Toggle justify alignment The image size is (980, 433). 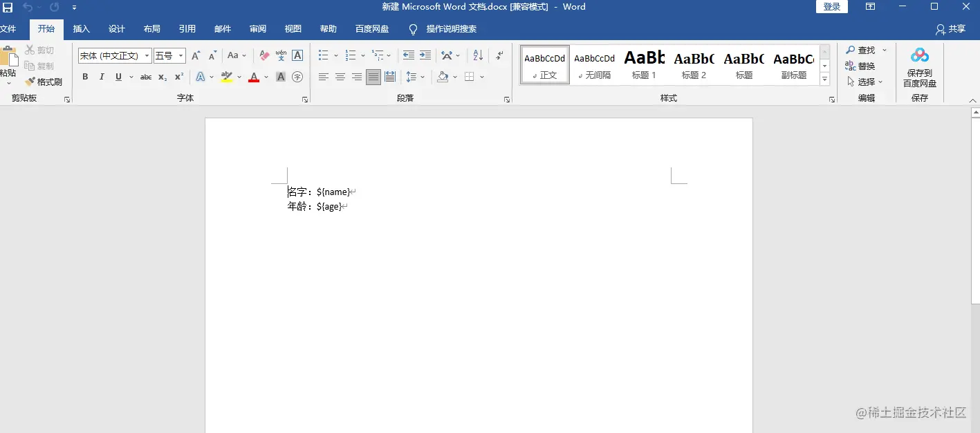pos(373,77)
